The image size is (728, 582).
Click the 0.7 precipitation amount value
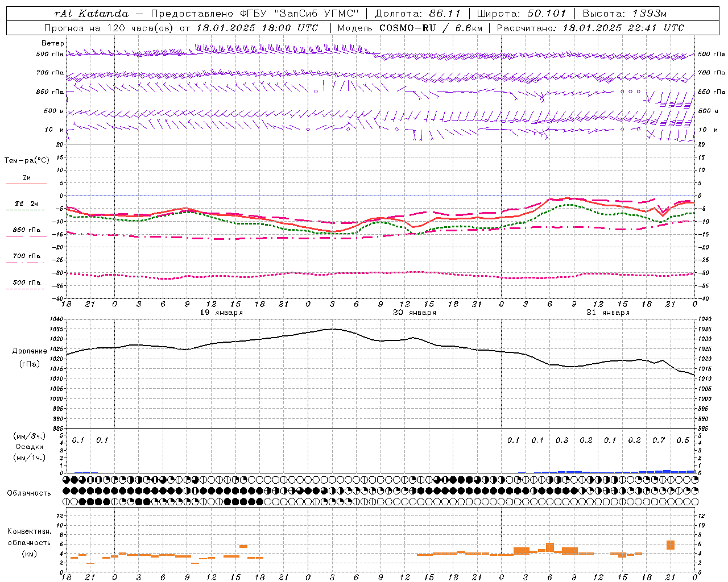click(x=659, y=440)
